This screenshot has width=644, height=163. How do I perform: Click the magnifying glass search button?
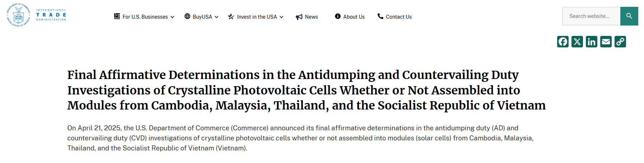tap(629, 16)
